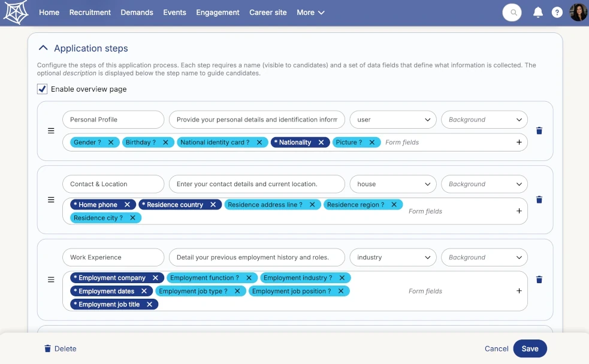Open notifications bell icon
This screenshot has width=589, height=364.
pos(538,13)
